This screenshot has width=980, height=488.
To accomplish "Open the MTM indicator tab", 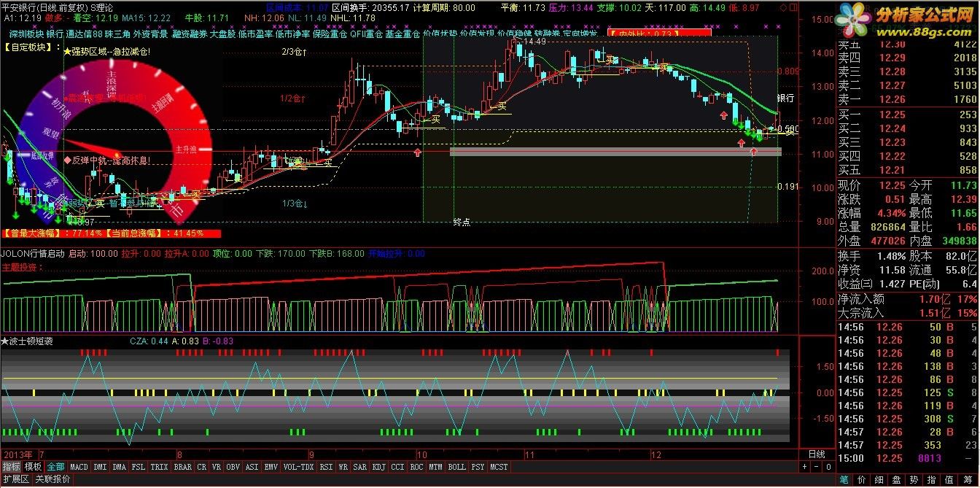I will (435, 467).
